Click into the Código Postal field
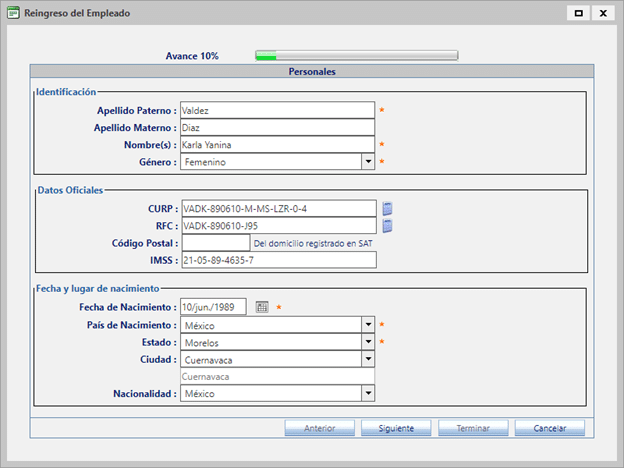The width and height of the screenshot is (624, 468). point(215,243)
